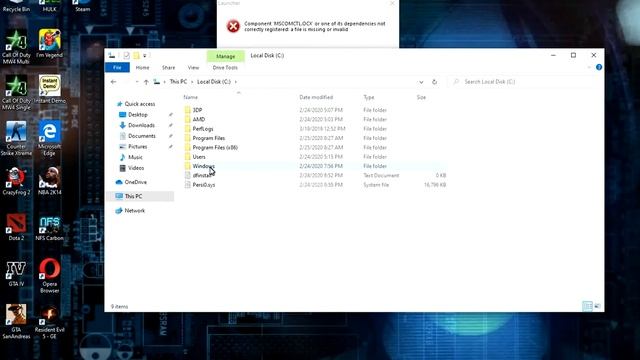The height and width of the screenshot is (360, 640).
Task: Open the Dota 2 desktop shortcut
Action: (16, 227)
